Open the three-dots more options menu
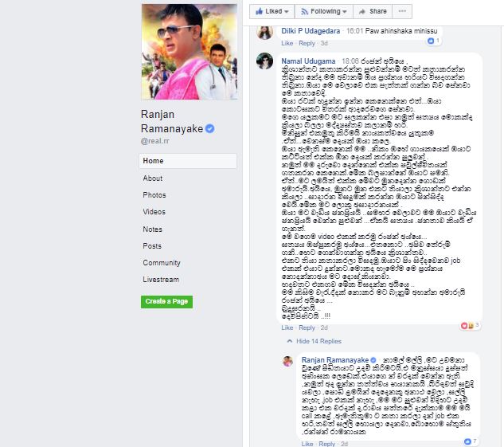 (402, 12)
